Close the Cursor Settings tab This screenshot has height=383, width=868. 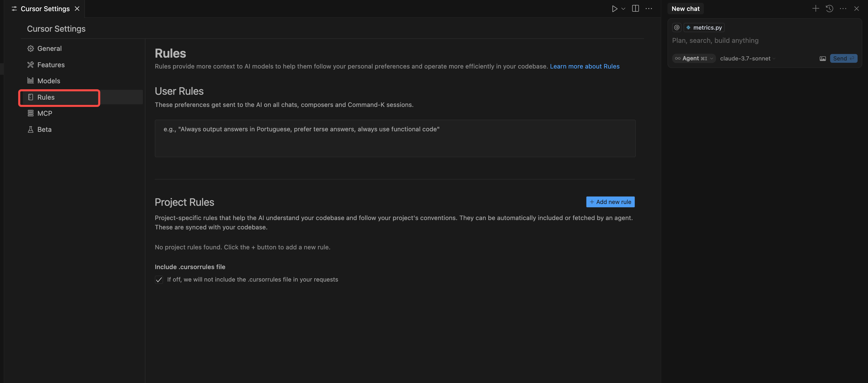tap(77, 9)
